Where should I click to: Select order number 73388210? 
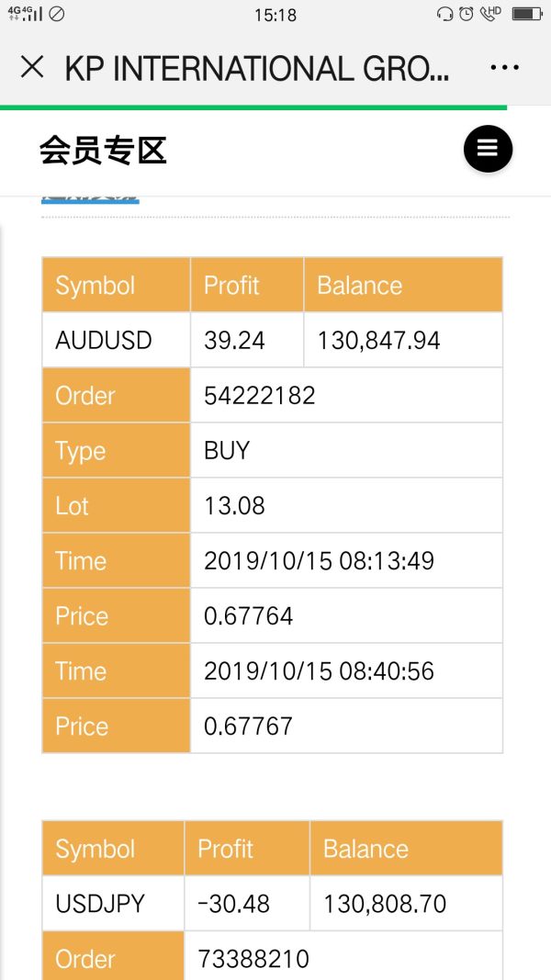tap(253, 959)
